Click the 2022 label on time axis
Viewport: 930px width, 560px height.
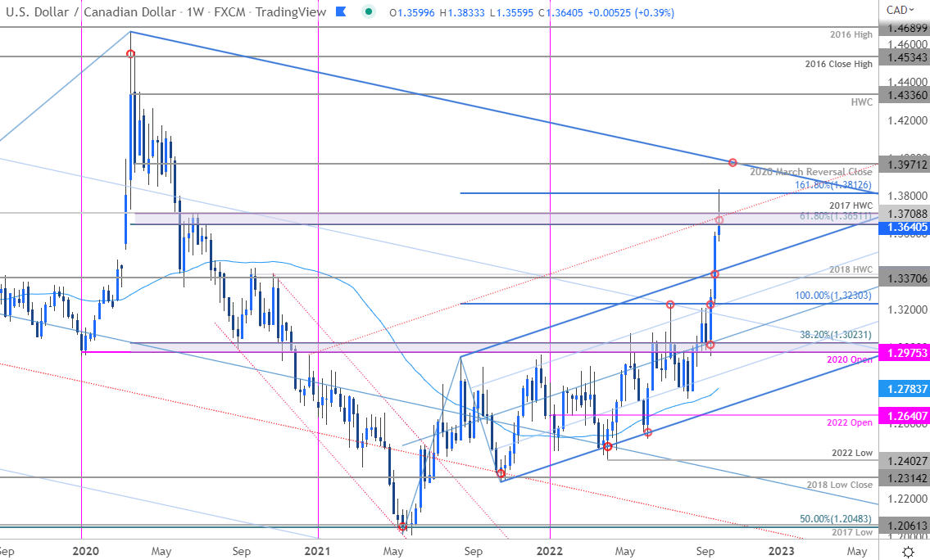[x=549, y=551]
